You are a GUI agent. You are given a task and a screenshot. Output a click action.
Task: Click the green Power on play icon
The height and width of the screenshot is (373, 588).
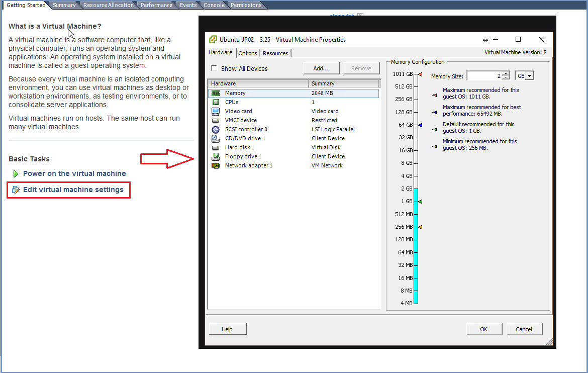tap(16, 174)
